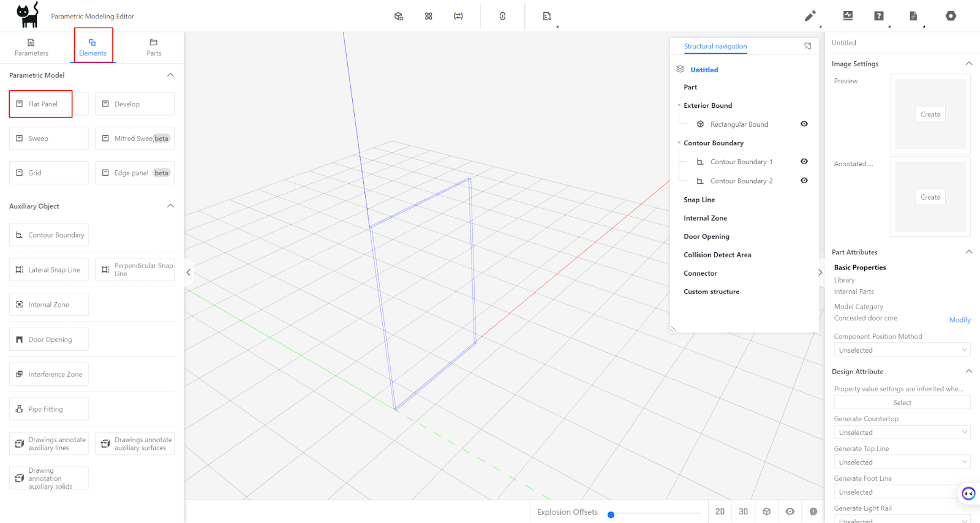Add a Grid element
Image resolution: width=980 pixels, height=523 pixels.
pos(48,173)
